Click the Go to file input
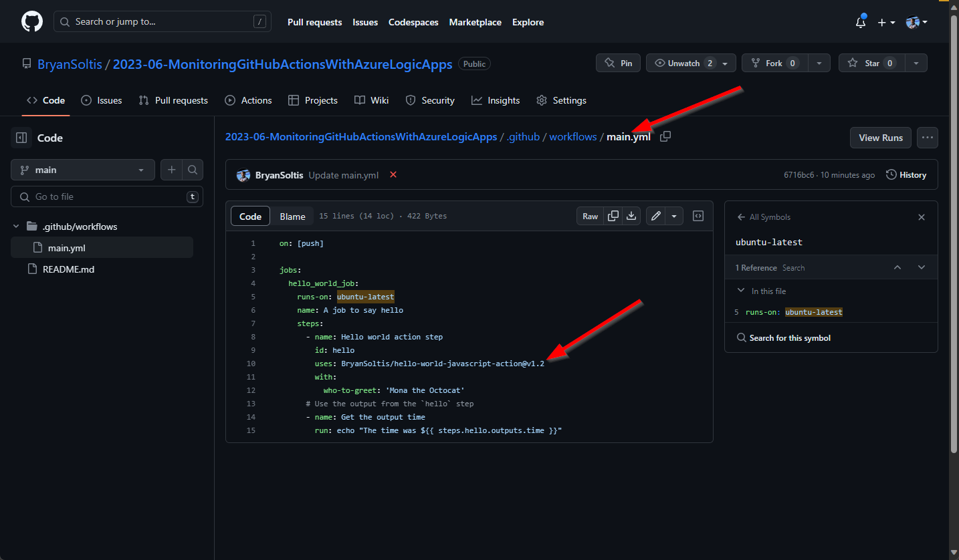This screenshot has height=560, width=959. pos(107,196)
